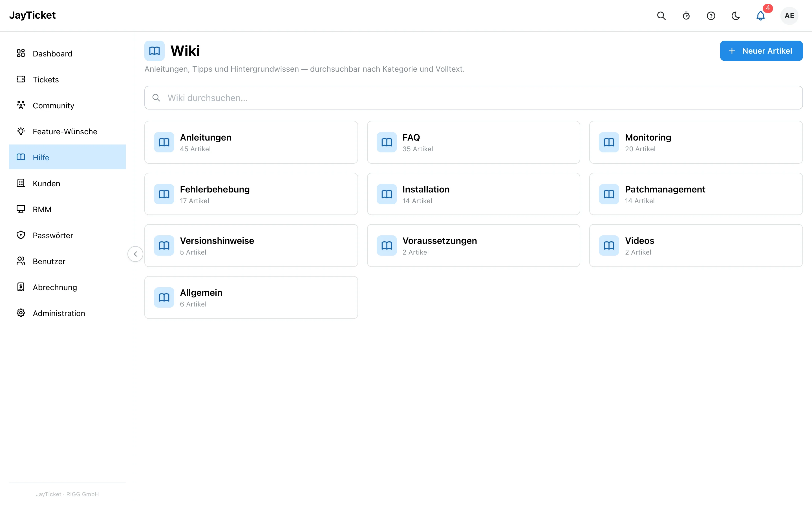Open Community in sidebar
The height and width of the screenshot is (508, 812).
pyautogui.click(x=67, y=106)
